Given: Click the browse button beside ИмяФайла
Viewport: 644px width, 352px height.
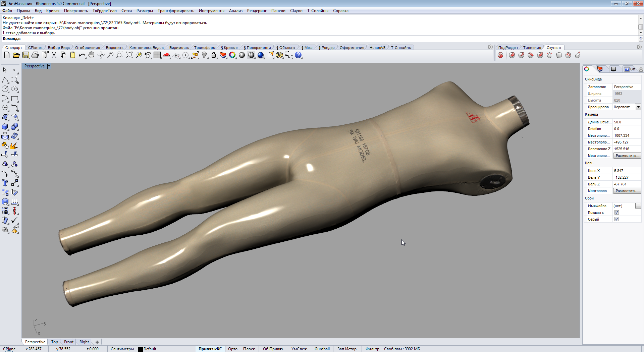Looking at the screenshot, I should pos(638,206).
